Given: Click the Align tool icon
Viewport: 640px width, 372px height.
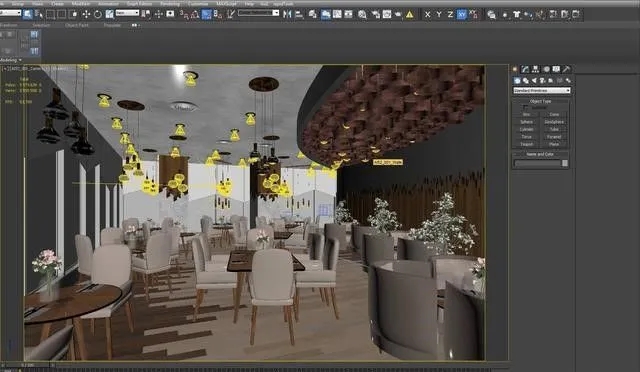Looking at the screenshot, I should [299, 14].
